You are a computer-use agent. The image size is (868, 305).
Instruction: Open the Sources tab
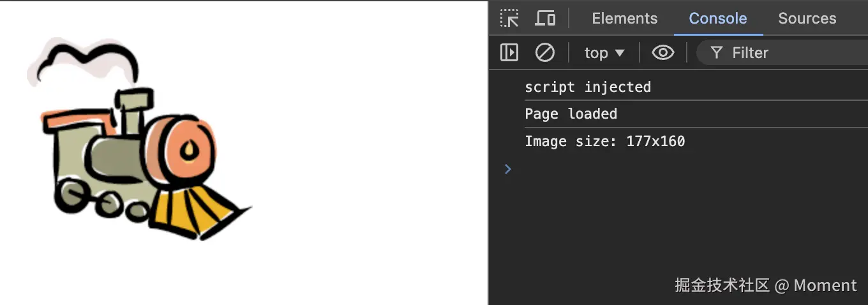[x=807, y=19]
